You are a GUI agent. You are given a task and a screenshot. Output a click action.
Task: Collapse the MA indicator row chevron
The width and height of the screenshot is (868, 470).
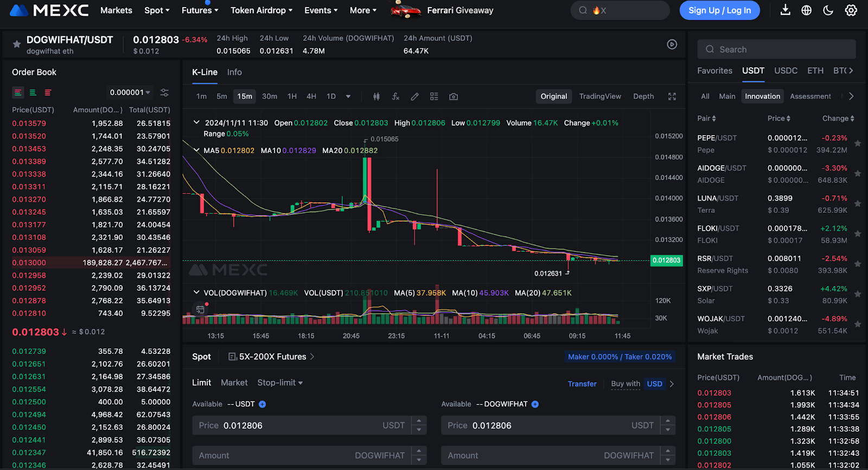[196, 150]
